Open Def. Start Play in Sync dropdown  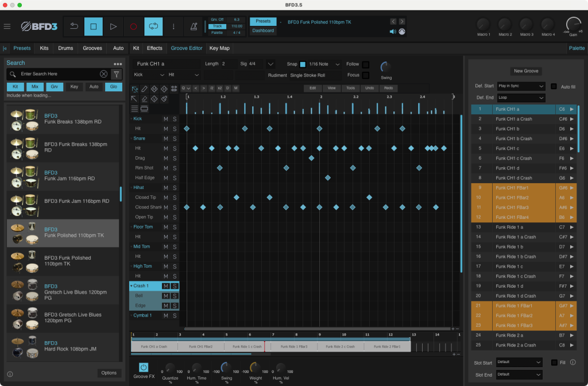[521, 86]
